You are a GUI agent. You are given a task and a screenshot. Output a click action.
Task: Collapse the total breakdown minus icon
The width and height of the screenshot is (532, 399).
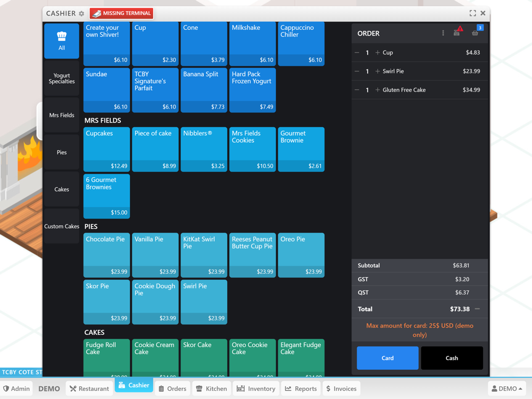(477, 309)
